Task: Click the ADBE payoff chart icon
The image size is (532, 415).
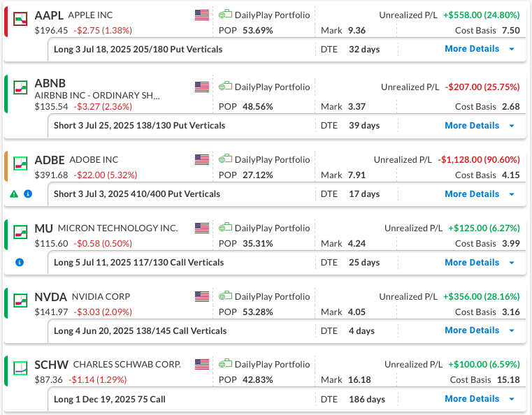Action: 20,163
